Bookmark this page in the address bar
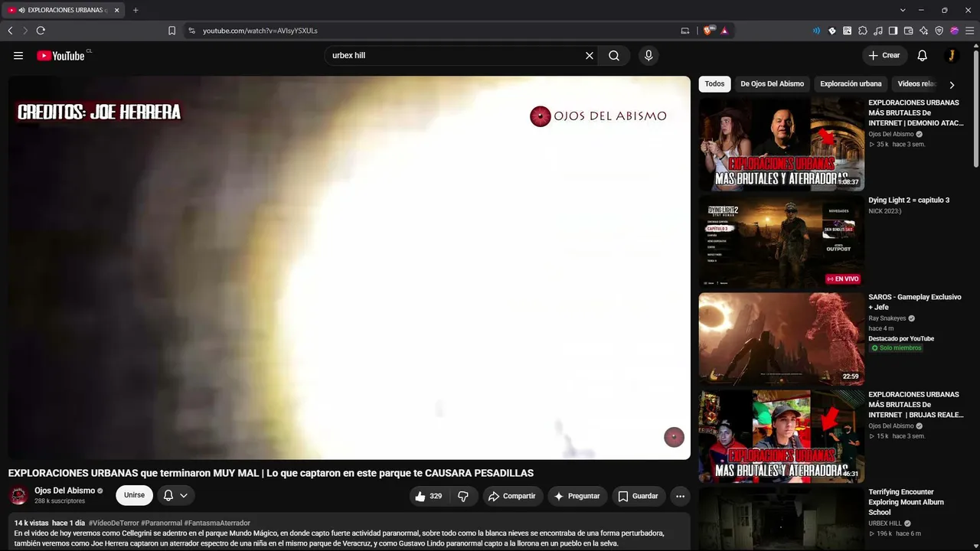This screenshot has height=551, width=980. click(171, 31)
